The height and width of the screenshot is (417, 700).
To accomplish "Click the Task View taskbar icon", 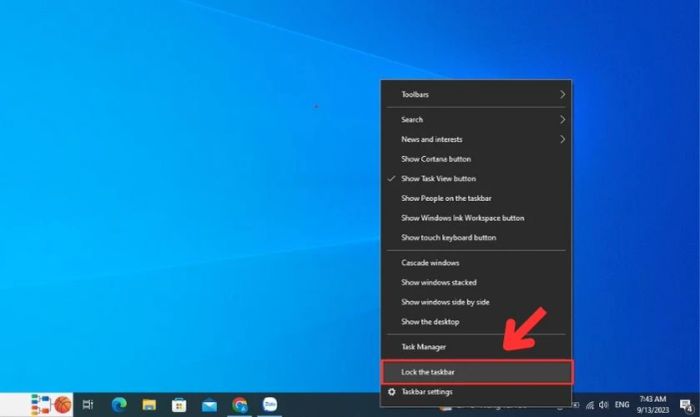I will coord(88,404).
